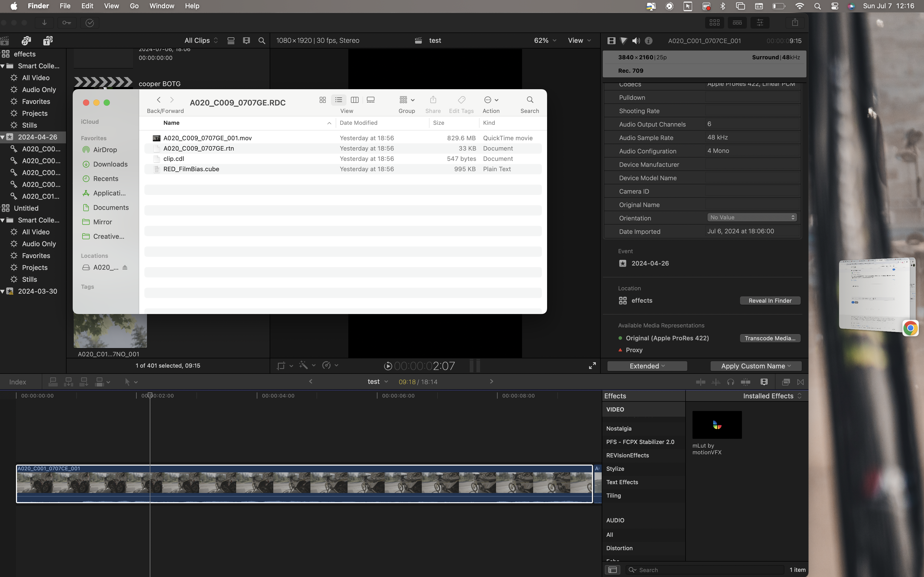Toggle solo headphones icon in timeline
The image size is (924, 577).
[x=731, y=382]
